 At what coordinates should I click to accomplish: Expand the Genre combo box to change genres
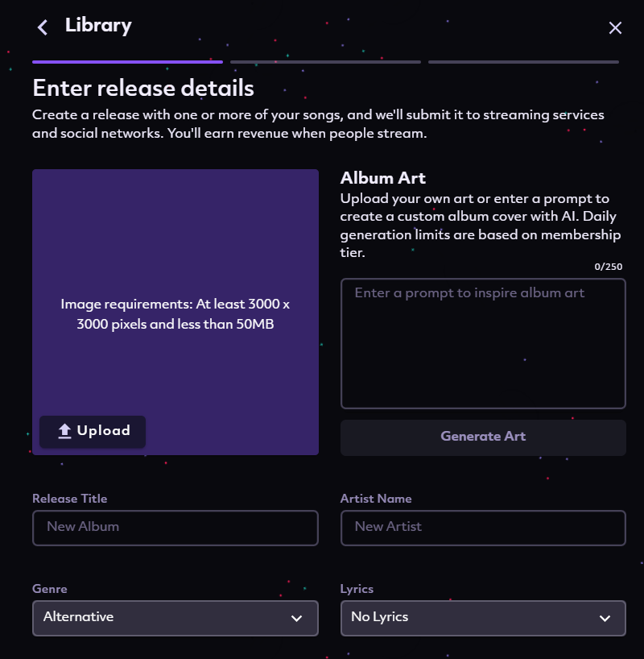pyautogui.click(x=175, y=619)
